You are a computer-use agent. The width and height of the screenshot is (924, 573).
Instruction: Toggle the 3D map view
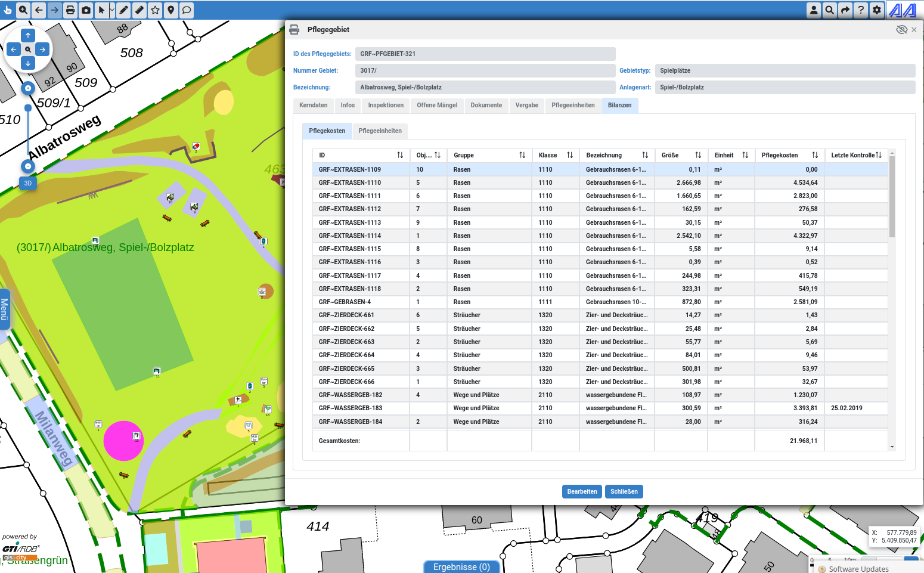coord(28,184)
